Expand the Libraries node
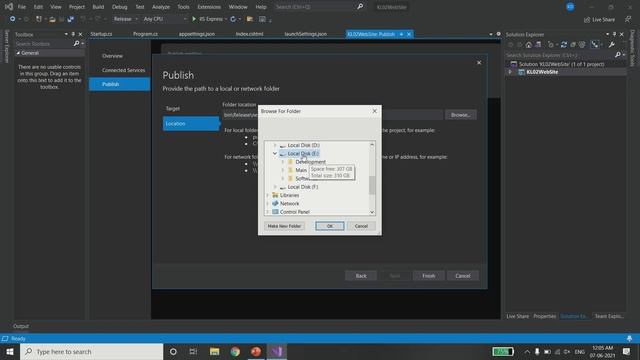The image size is (640, 360). (x=267, y=195)
